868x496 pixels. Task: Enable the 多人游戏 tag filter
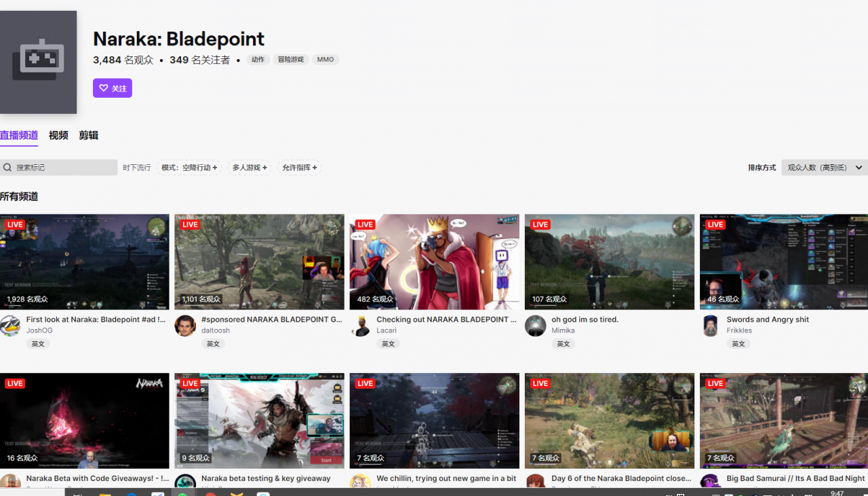(250, 168)
